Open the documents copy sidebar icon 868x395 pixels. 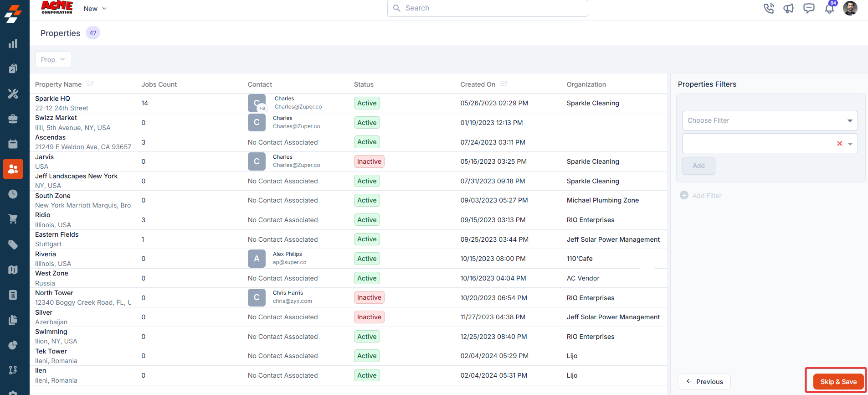click(13, 320)
